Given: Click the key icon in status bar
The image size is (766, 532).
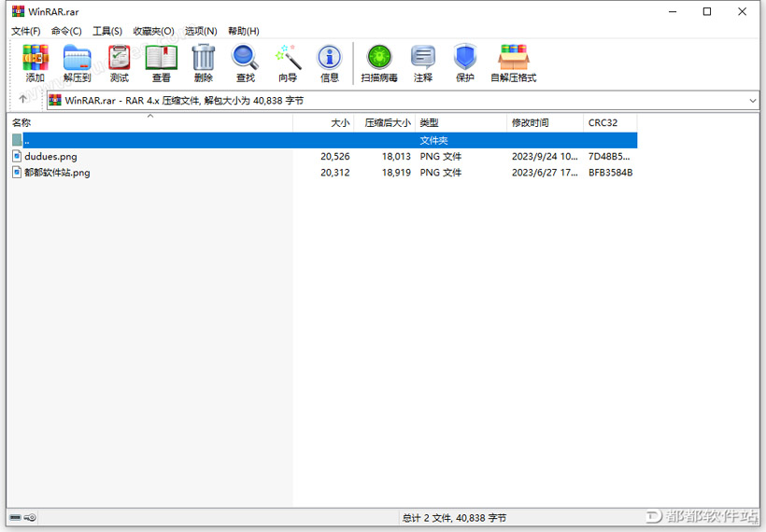Looking at the screenshot, I should click(30, 517).
